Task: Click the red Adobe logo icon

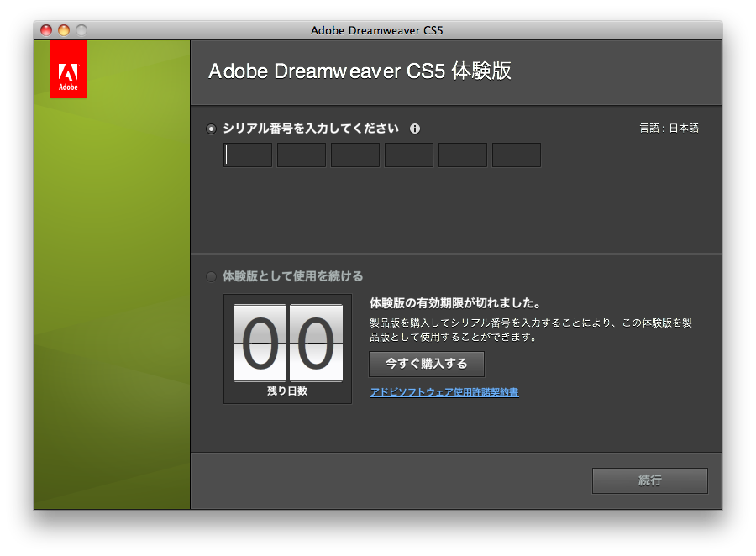Action: pos(69,70)
